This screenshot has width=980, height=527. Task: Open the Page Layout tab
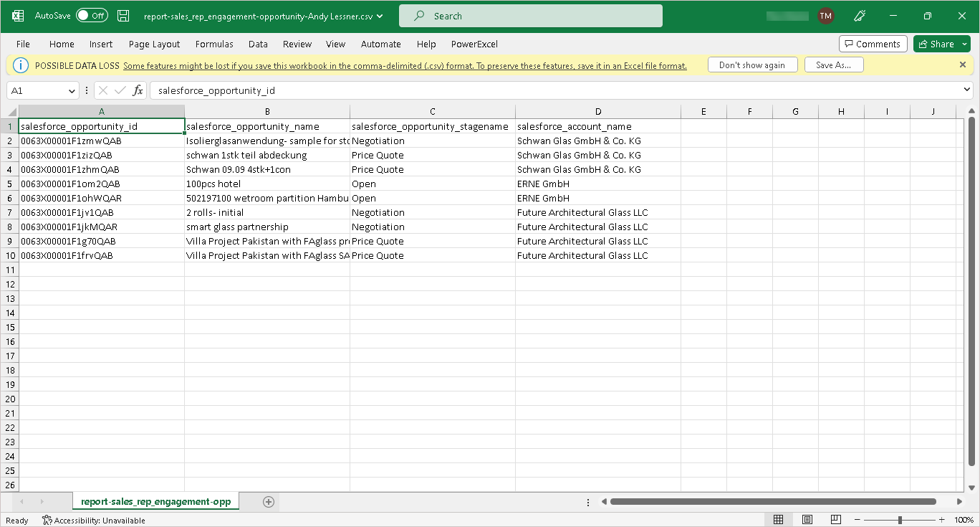tap(154, 44)
